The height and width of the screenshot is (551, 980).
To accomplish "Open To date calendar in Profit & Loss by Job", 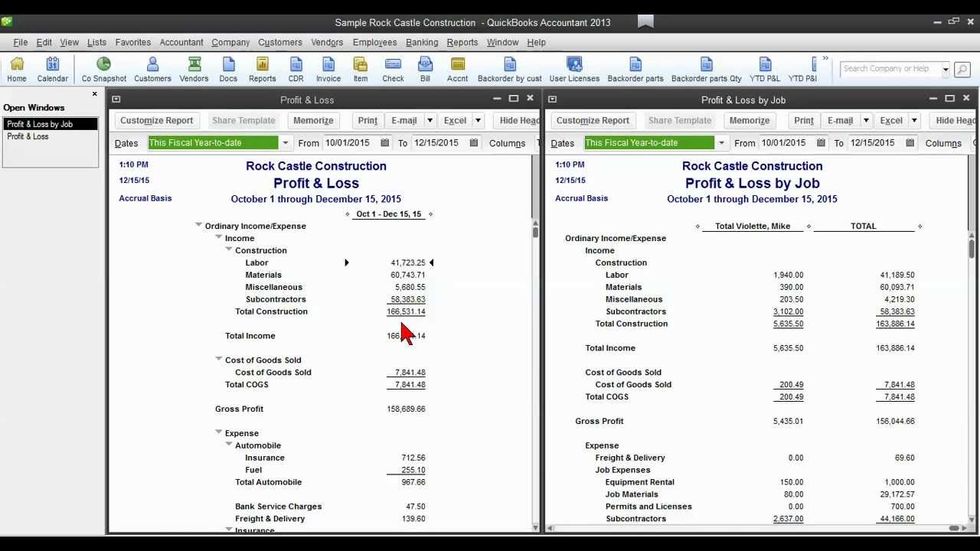I will [x=910, y=142].
